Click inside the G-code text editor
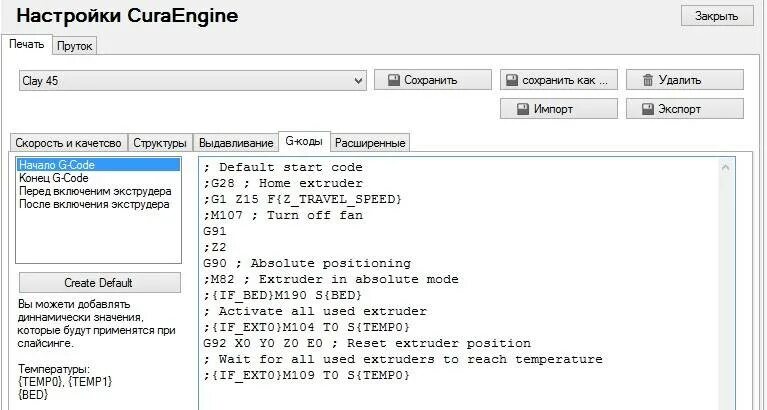This screenshot has height=410, width=767. point(460,300)
